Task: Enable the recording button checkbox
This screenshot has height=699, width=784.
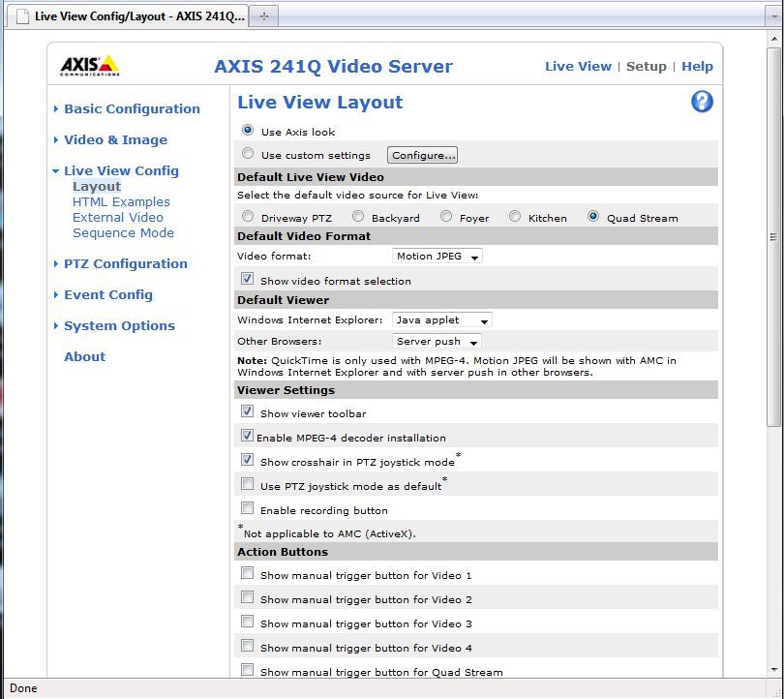Action: click(247, 508)
